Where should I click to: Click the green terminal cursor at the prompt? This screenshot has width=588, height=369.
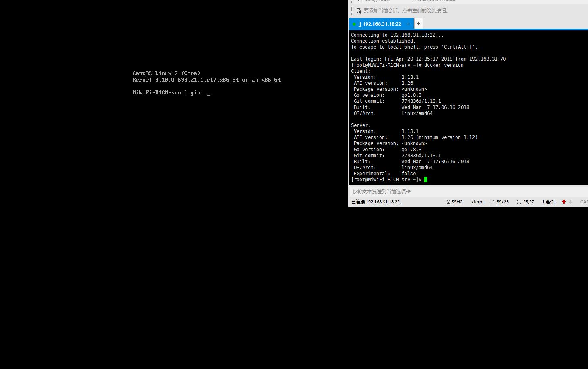pos(426,180)
